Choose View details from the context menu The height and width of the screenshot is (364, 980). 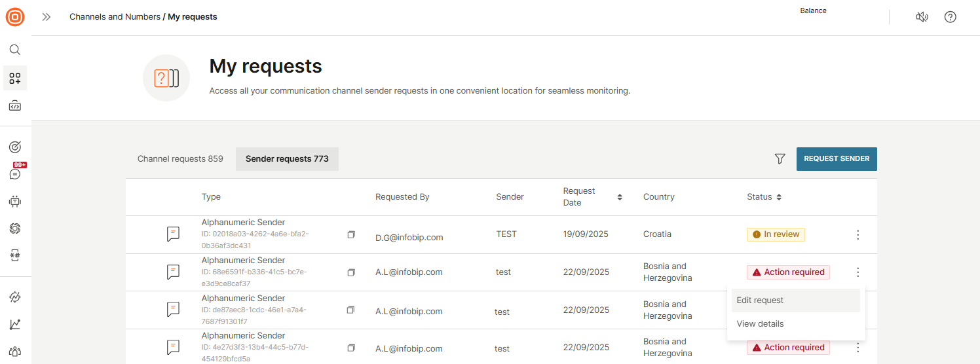(760, 324)
